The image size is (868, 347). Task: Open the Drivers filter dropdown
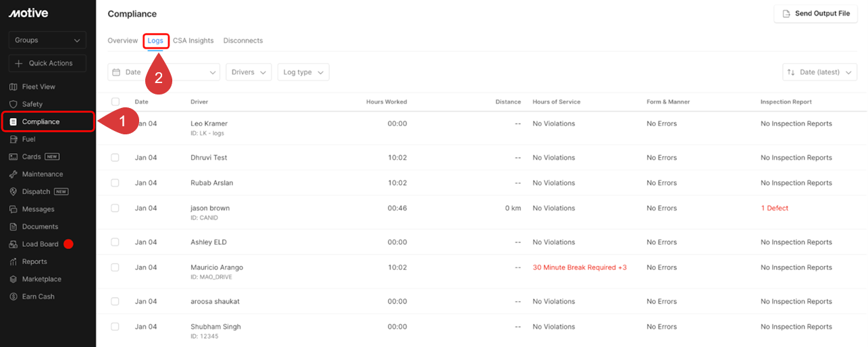(249, 72)
